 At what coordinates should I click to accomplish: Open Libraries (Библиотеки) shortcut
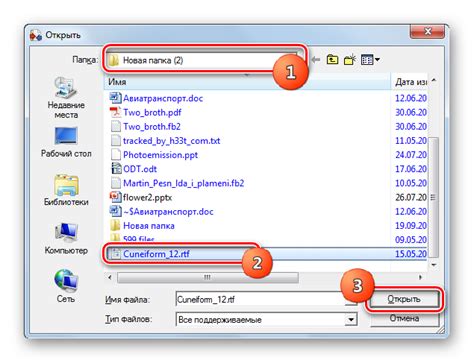66,190
